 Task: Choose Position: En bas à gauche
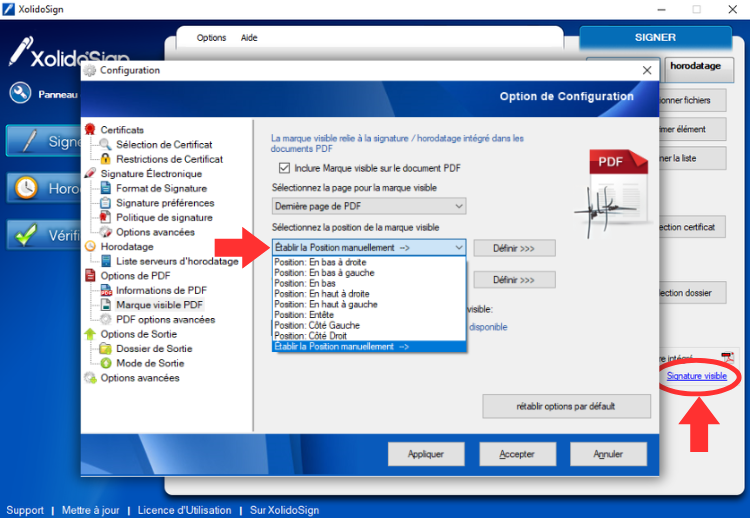[x=369, y=273]
